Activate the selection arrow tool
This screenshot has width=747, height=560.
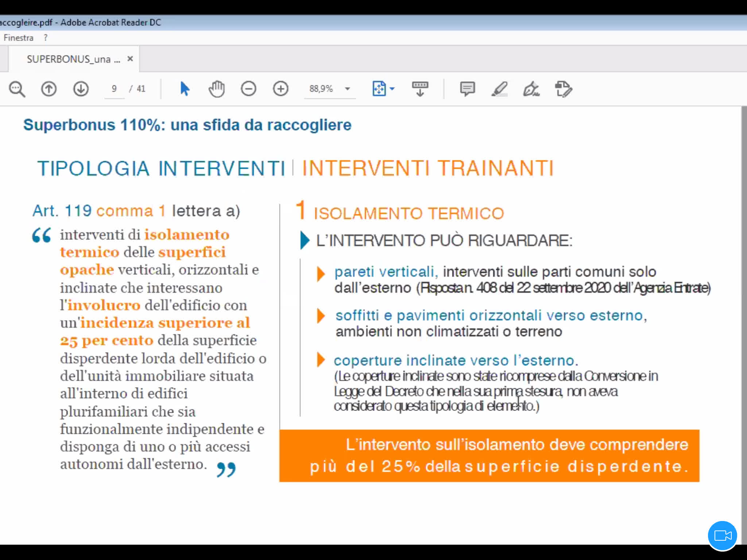coord(185,89)
